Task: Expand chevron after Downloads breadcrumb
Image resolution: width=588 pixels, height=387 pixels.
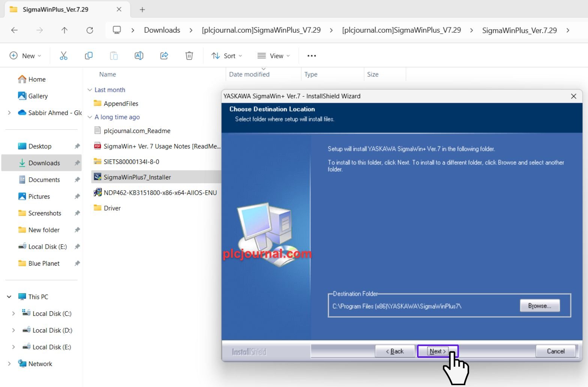Action: point(191,30)
